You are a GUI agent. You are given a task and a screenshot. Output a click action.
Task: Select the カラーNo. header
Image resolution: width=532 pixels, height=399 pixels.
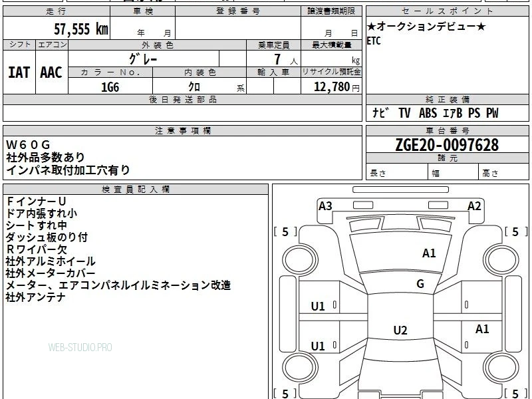(x=110, y=72)
